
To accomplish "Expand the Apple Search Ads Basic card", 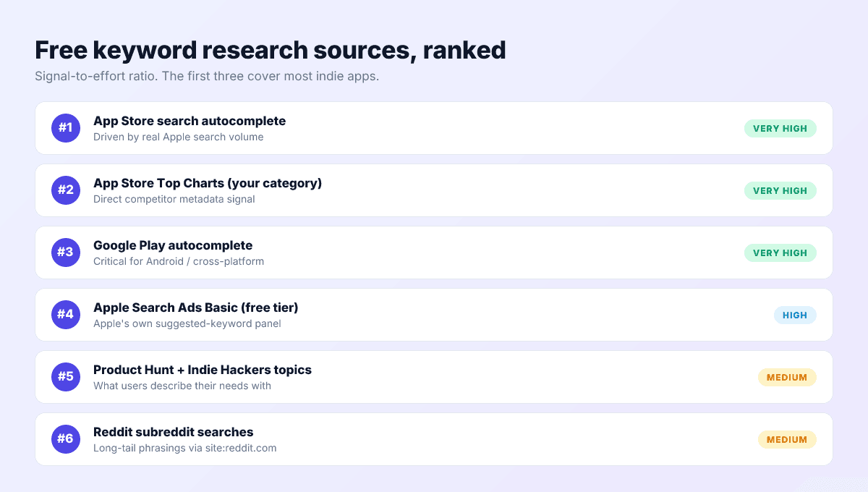I will tap(434, 315).
